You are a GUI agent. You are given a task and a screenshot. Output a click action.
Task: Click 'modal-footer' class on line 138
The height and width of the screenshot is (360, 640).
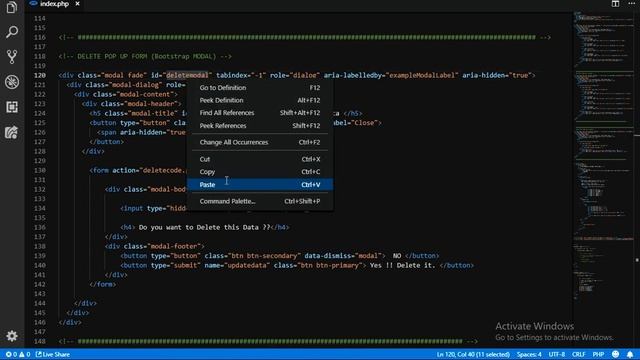(x=174, y=246)
